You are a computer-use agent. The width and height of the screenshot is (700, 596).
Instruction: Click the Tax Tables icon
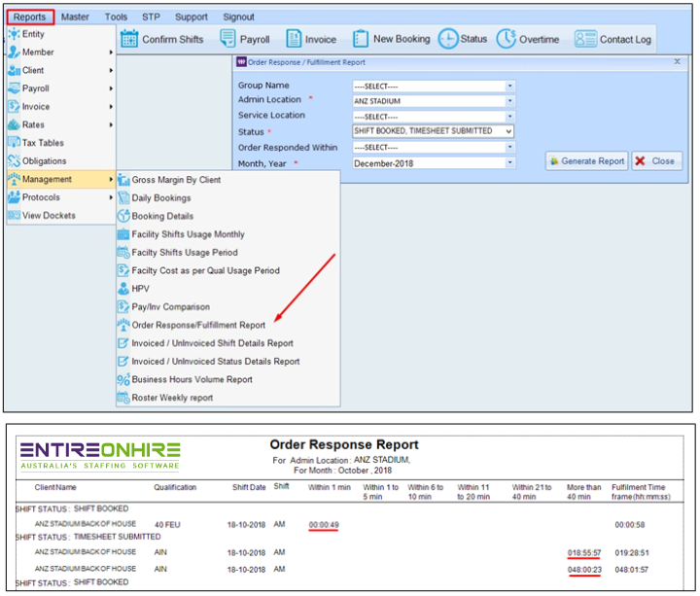[14, 142]
